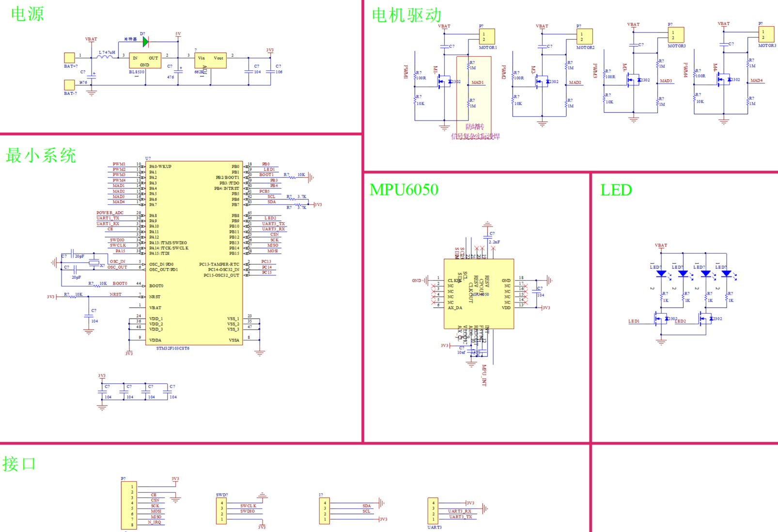Select the BL8530 boost converter block
Viewport: 778px width, 532px height.
(145, 61)
